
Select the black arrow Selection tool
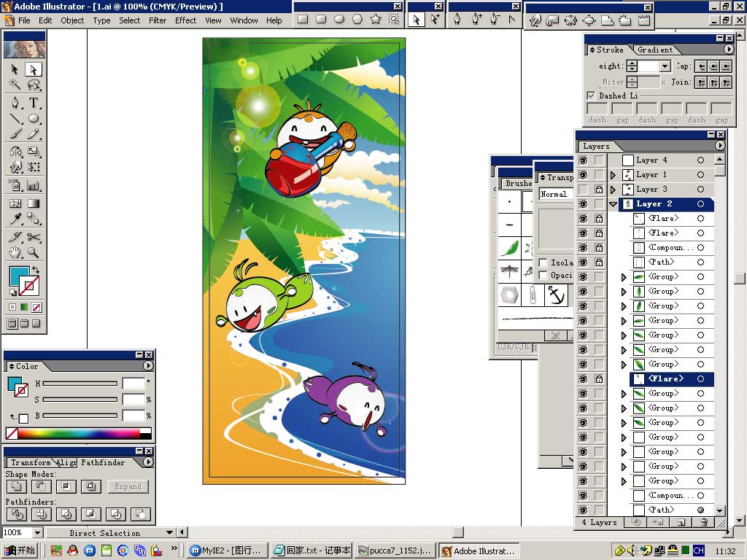[15, 69]
